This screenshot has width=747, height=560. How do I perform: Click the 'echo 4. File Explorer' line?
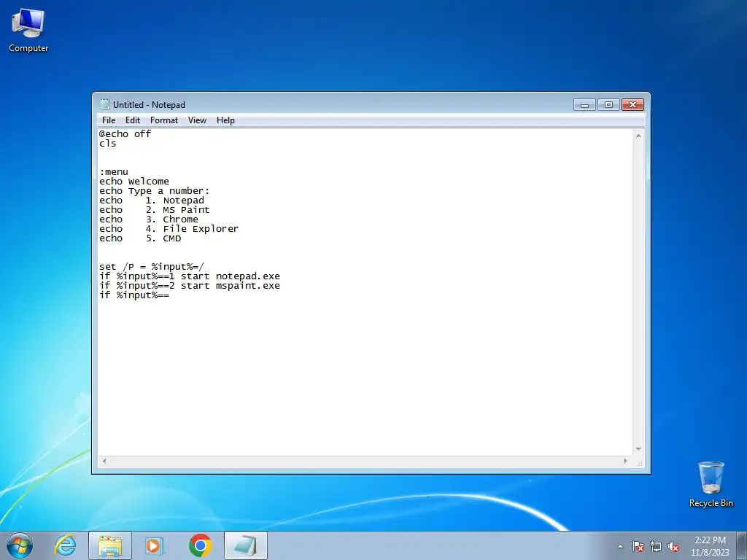[169, 229]
